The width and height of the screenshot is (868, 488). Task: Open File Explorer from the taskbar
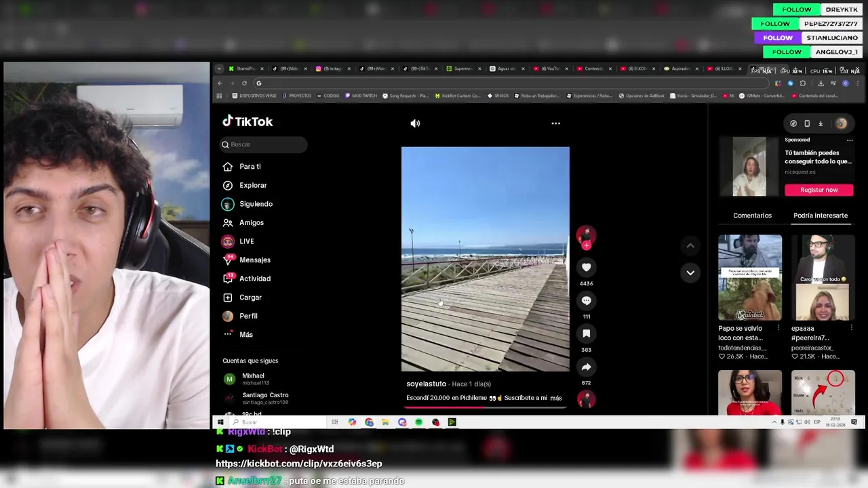click(385, 422)
